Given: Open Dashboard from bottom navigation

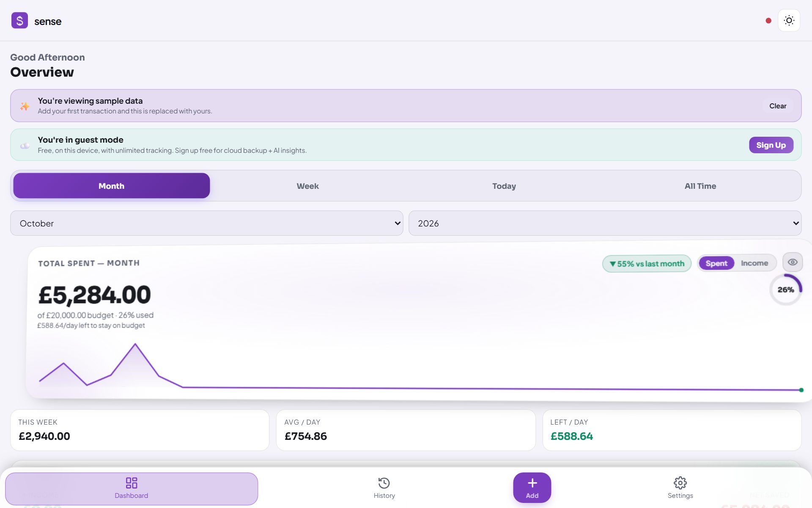Looking at the screenshot, I should tap(132, 489).
